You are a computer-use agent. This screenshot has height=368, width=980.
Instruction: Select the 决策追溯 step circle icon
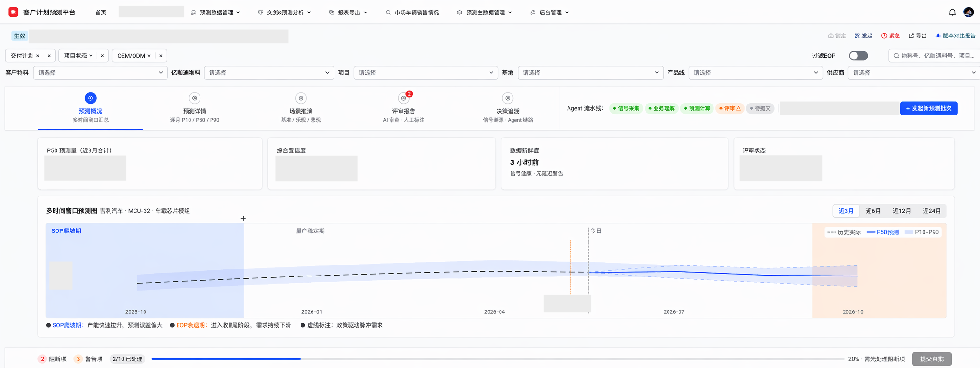coord(508,98)
